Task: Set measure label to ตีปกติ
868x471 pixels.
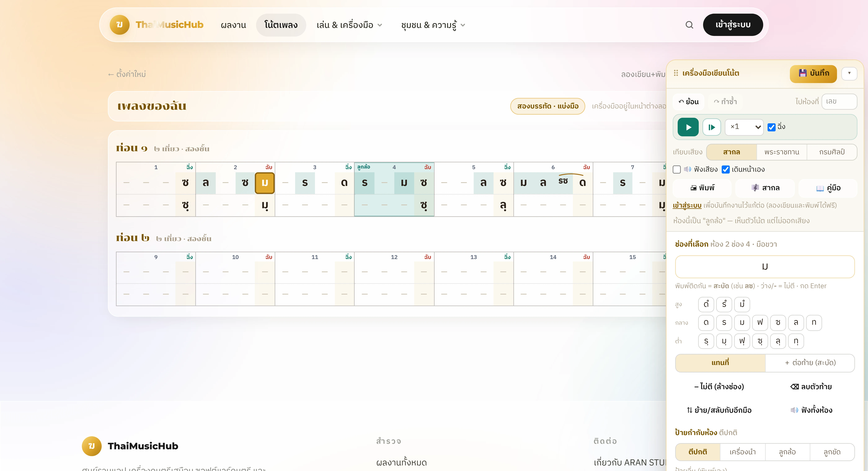Action: [x=698, y=452]
